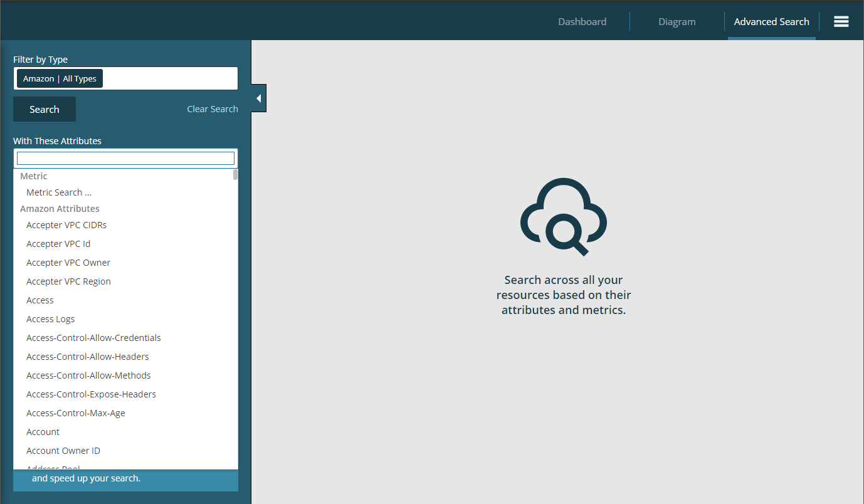Choose the Access Logs attribute

pos(50,319)
